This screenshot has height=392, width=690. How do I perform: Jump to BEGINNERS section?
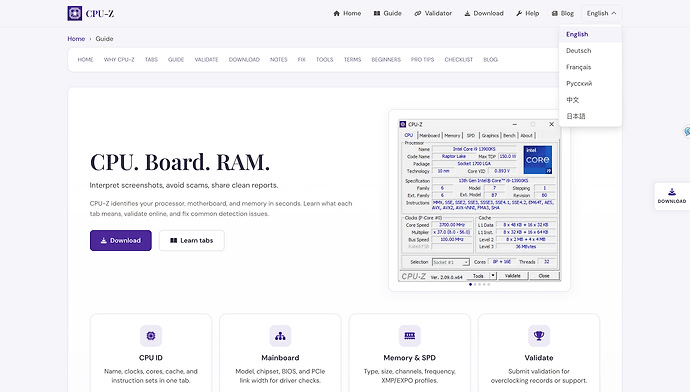[386, 59]
